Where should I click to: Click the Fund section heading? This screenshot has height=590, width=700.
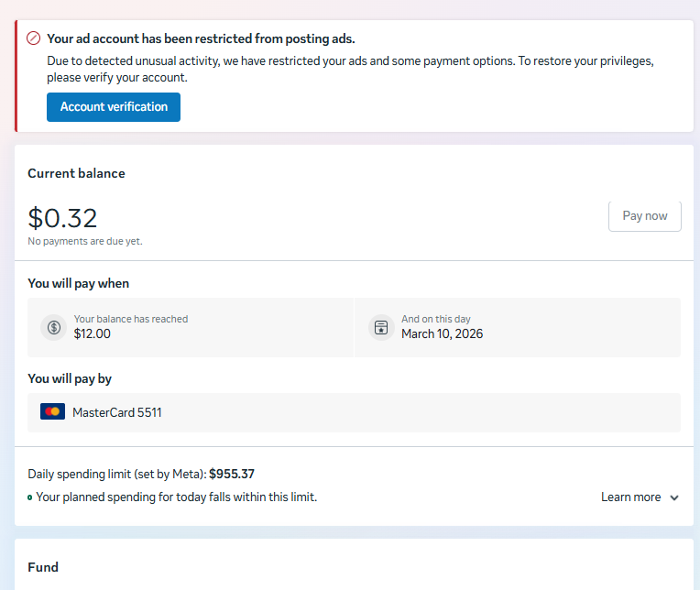pos(43,567)
